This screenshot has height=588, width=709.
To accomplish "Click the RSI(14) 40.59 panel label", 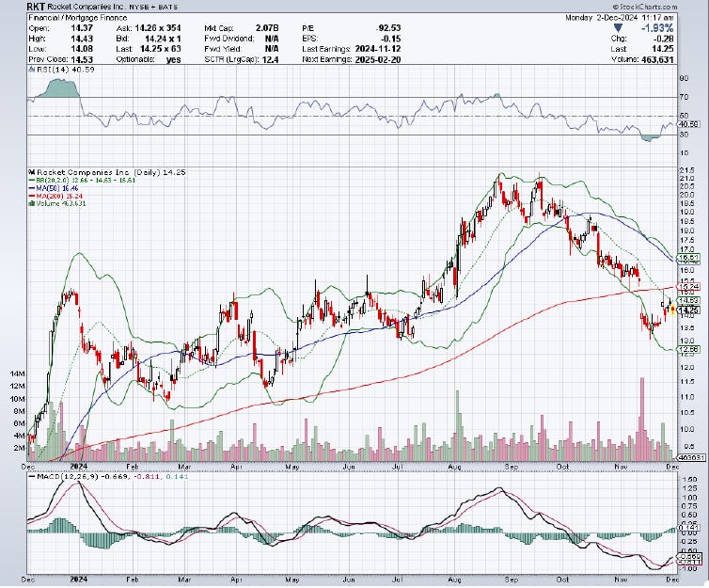I will 65,70.
